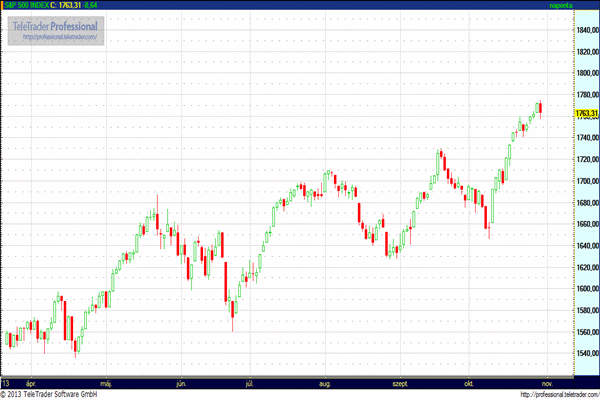This screenshot has height=400, width=600.
Task: Select the 'szept.' month marker on time axis
Action: (400, 383)
